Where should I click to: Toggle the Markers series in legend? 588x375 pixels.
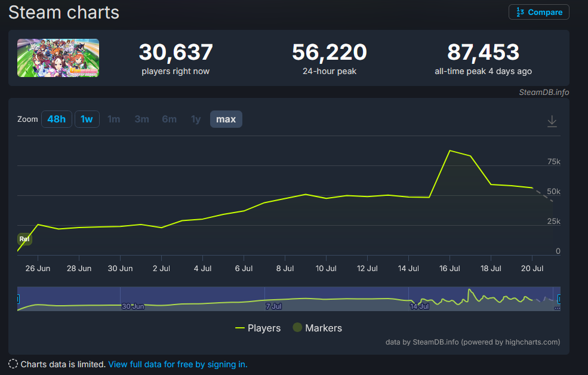[x=317, y=328]
